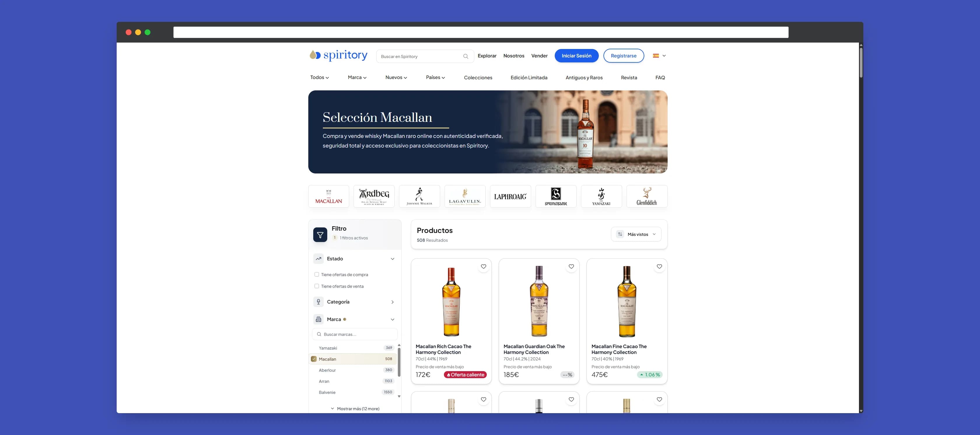
Task: Open the Laphroaig brand logo tile
Action: 510,196
